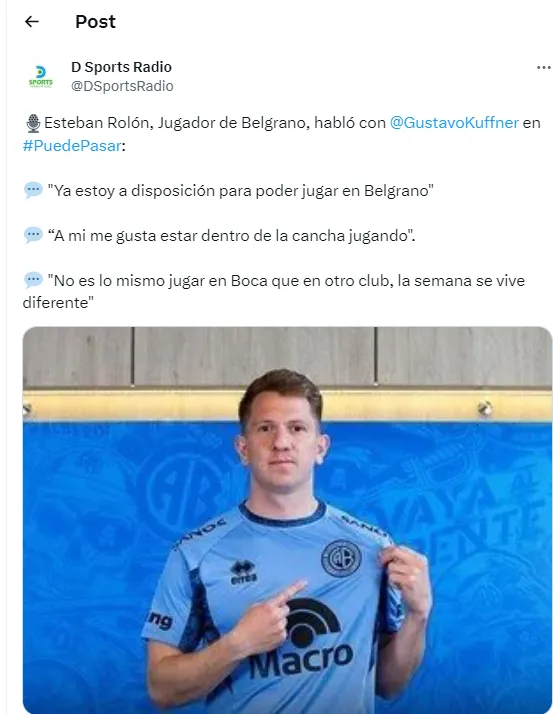The image size is (553, 714).
Task: Open the Esteban Rolón photo attachment
Action: coord(287,520)
